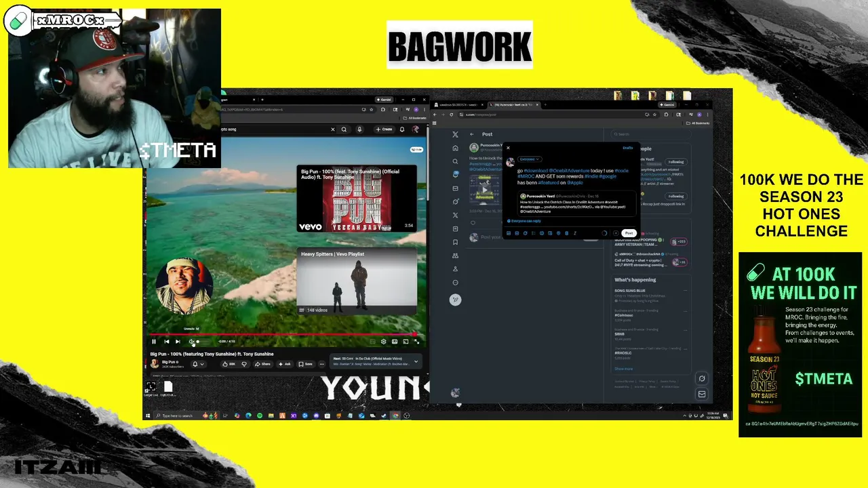Go back arrow on X Post page

472,134
